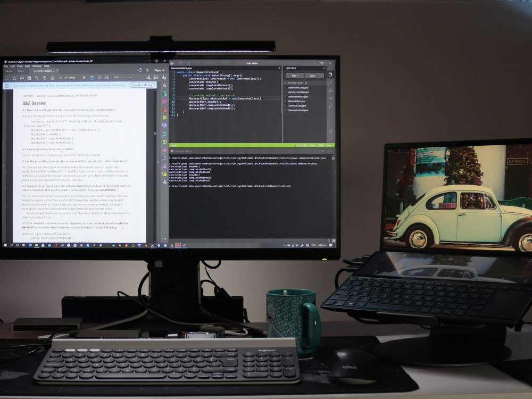This screenshot has height=399, width=532.
Task: Click the taskbar clock
Action: click(x=322, y=245)
